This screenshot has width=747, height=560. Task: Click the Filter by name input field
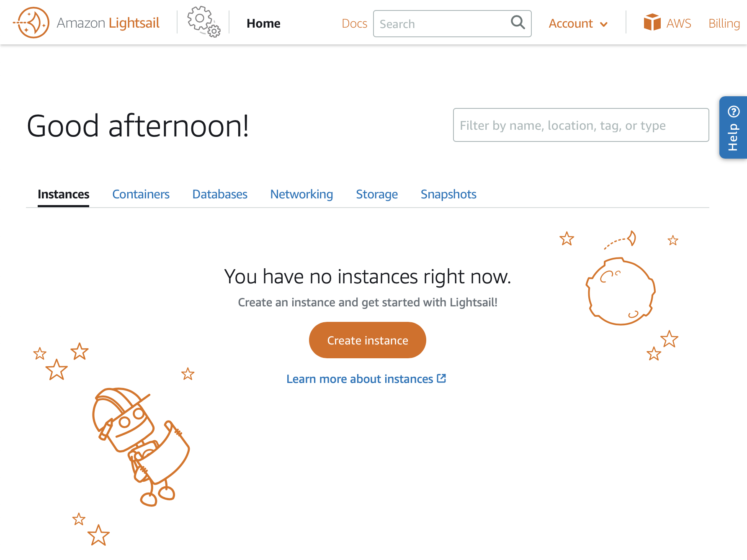tap(581, 125)
